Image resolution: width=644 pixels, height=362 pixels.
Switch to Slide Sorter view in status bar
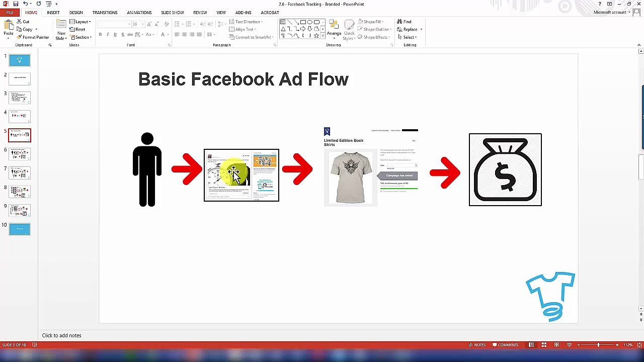click(544, 345)
